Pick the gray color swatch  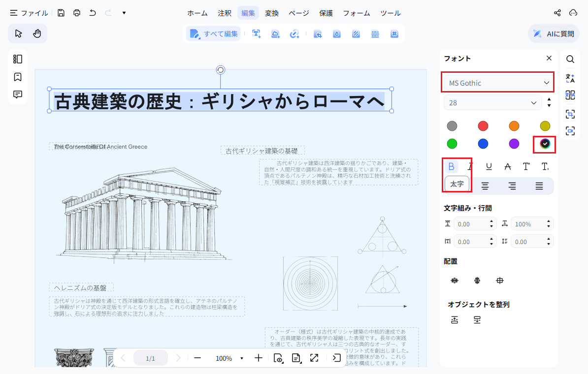[452, 126]
